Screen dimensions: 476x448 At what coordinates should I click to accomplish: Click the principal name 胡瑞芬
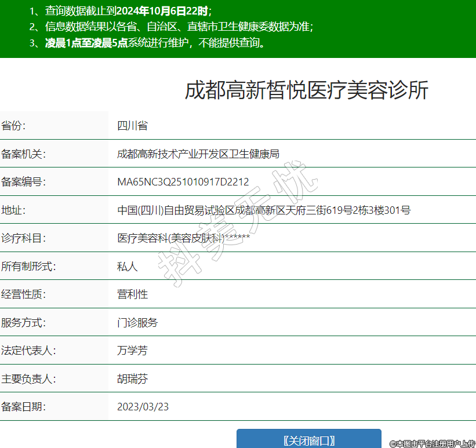point(132,378)
